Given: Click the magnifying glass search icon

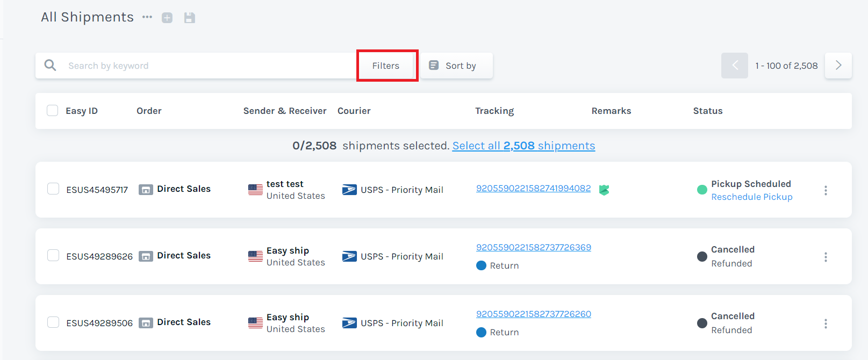Looking at the screenshot, I should click(50, 66).
